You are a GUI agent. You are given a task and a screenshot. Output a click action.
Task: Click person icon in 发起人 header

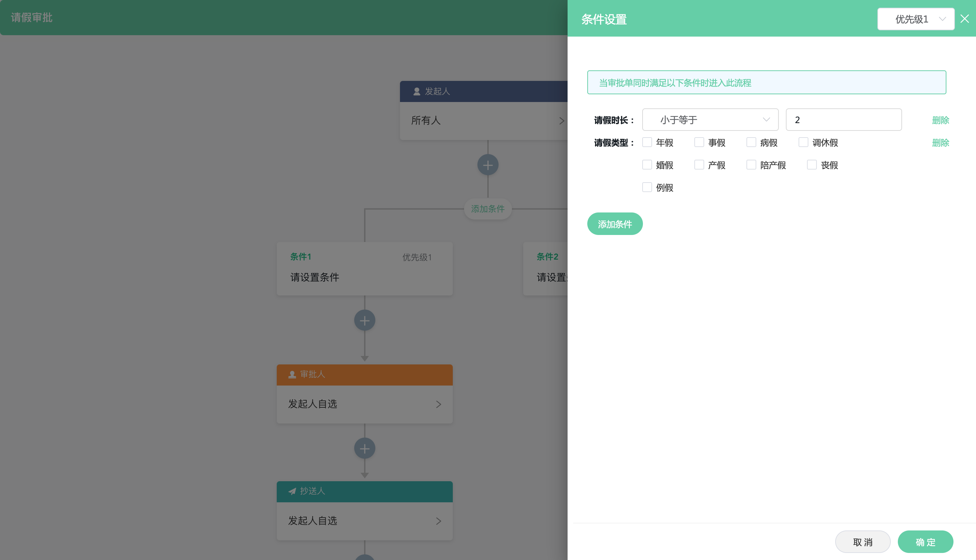(x=417, y=91)
